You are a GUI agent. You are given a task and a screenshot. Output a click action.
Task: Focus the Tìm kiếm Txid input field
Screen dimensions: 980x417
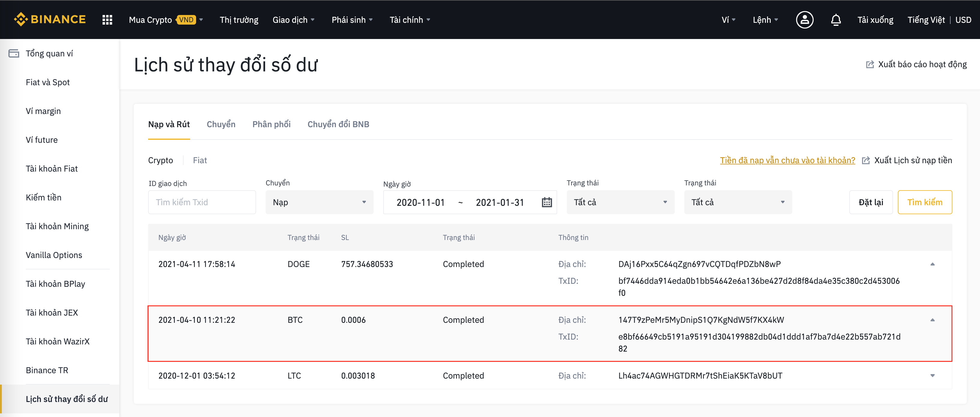point(202,202)
